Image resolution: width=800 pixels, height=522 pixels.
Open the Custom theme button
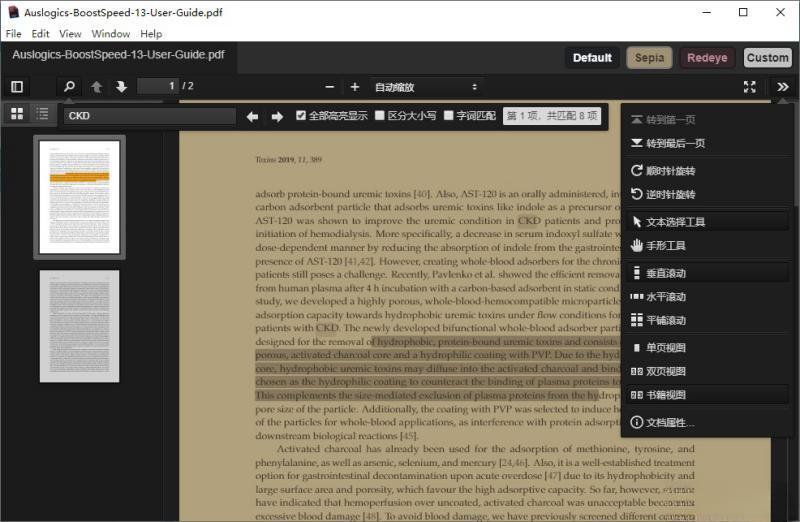(767, 58)
